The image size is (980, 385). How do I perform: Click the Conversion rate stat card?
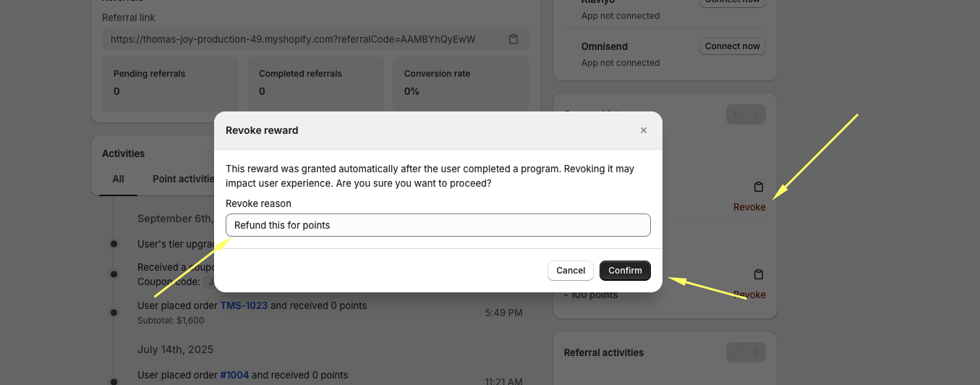[x=461, y=83]
